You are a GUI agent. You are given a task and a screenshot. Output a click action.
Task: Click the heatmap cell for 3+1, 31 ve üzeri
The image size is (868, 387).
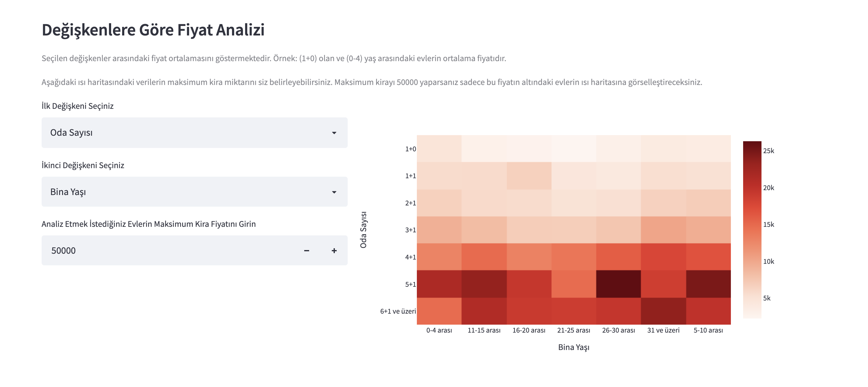pos(663,230)
